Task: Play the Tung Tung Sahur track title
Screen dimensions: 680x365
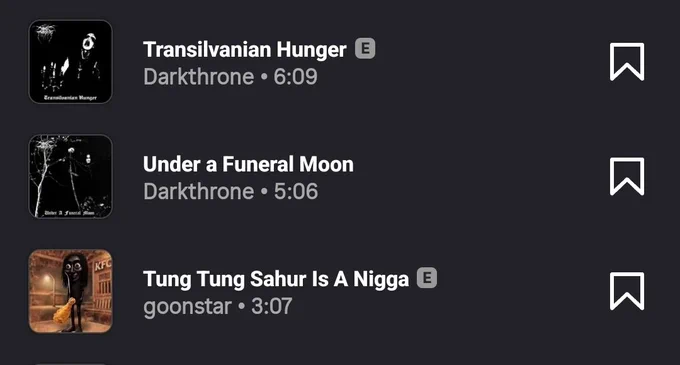Action: pyautogui.click(x=276, y=279)
